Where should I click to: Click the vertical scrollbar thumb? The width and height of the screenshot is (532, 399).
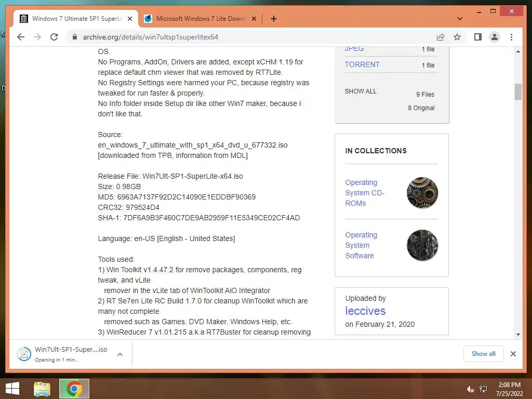518,92
